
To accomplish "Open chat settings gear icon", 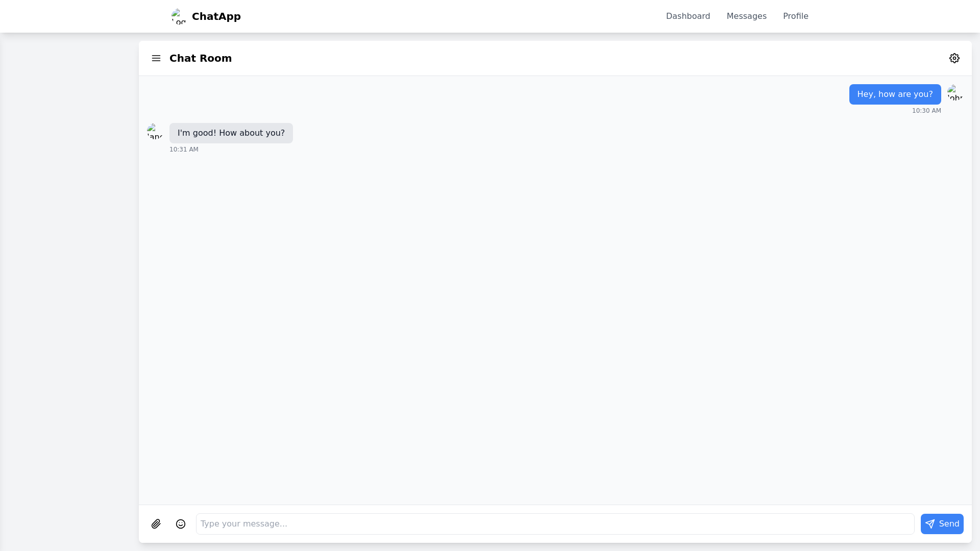I will tap(954, 58).
